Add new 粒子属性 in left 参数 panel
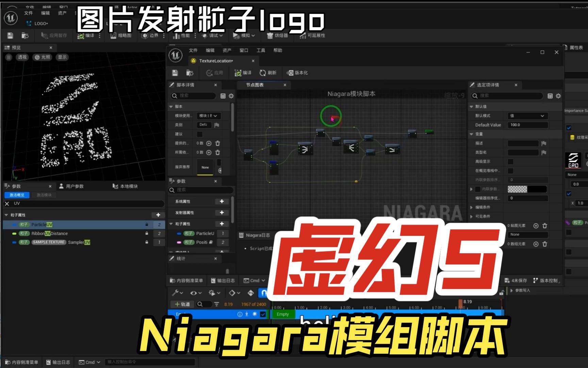Image resolution: width=588 pixels, height=368 pixels. coord(158,215)
